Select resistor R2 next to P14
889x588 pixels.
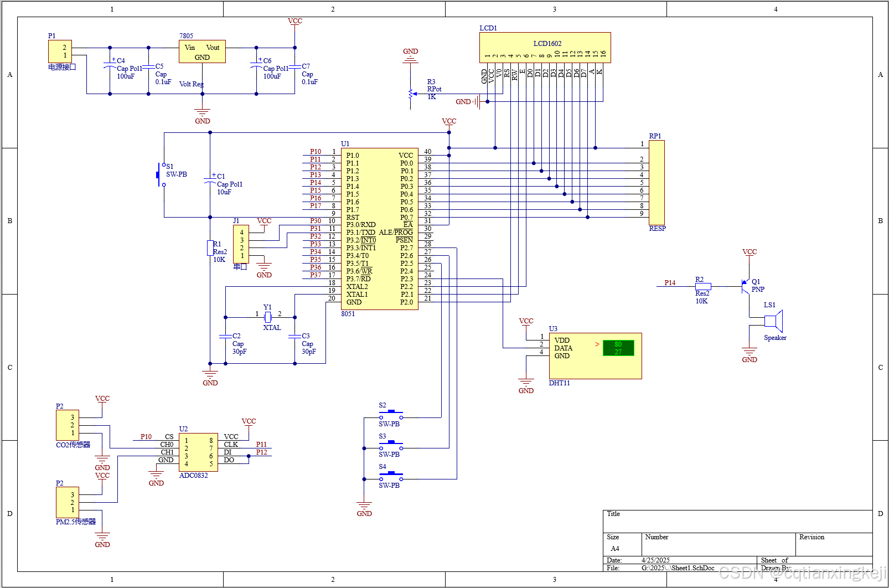point(703,286)
